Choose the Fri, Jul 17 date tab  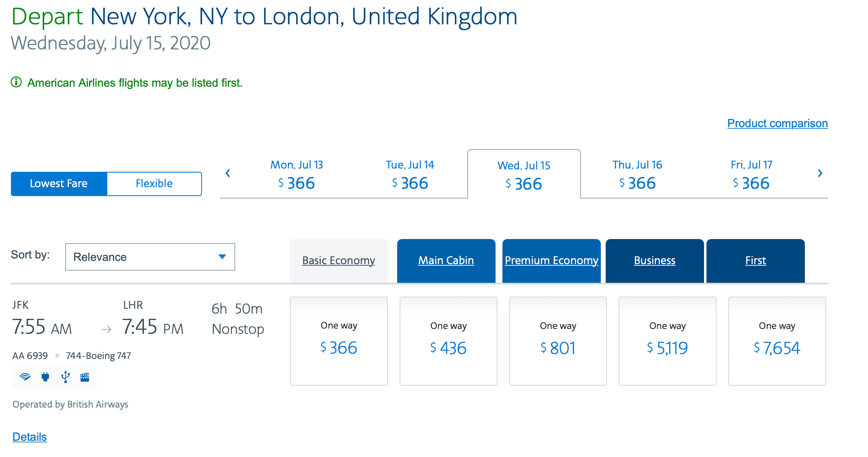click(x=751, y=175)
